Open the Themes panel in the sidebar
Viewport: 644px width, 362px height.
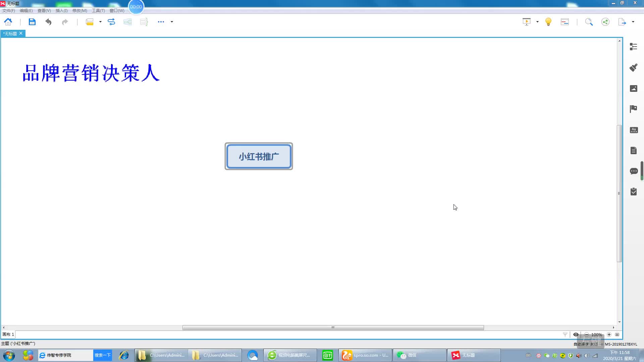634,130
